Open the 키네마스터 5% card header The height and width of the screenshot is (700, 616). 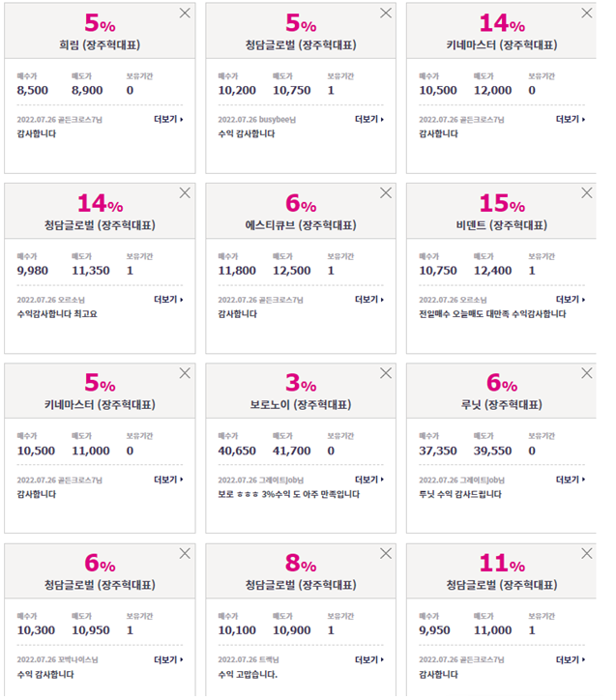point(100,391)
